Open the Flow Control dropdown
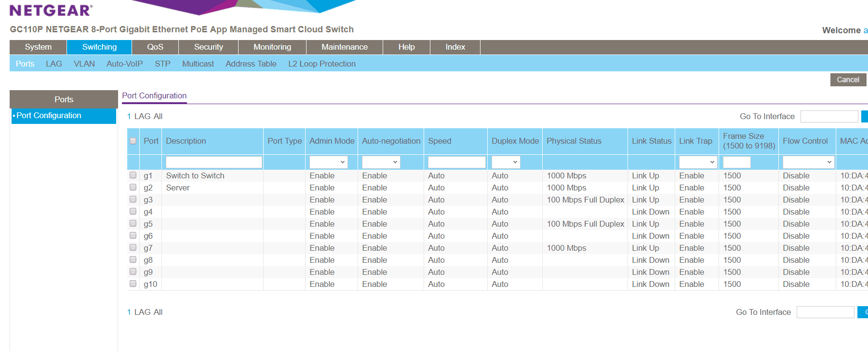Image resolution: width=868 pixels, height=351 pixels. point(808,162)
